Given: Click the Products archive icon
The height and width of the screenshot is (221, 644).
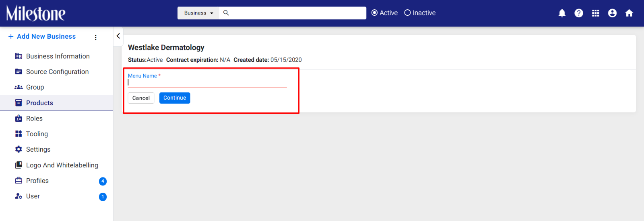Looking at the screenshot, I should 19,103.
